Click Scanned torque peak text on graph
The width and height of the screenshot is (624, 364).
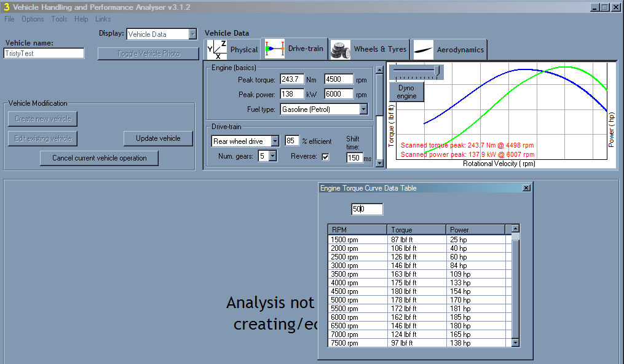pyautogui.click(x=467, y=145)
